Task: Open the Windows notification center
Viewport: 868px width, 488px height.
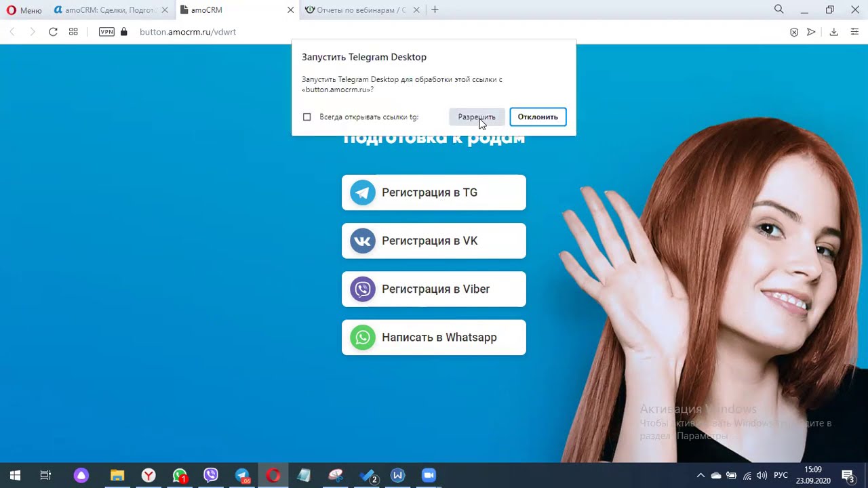Action: (848, 475)
